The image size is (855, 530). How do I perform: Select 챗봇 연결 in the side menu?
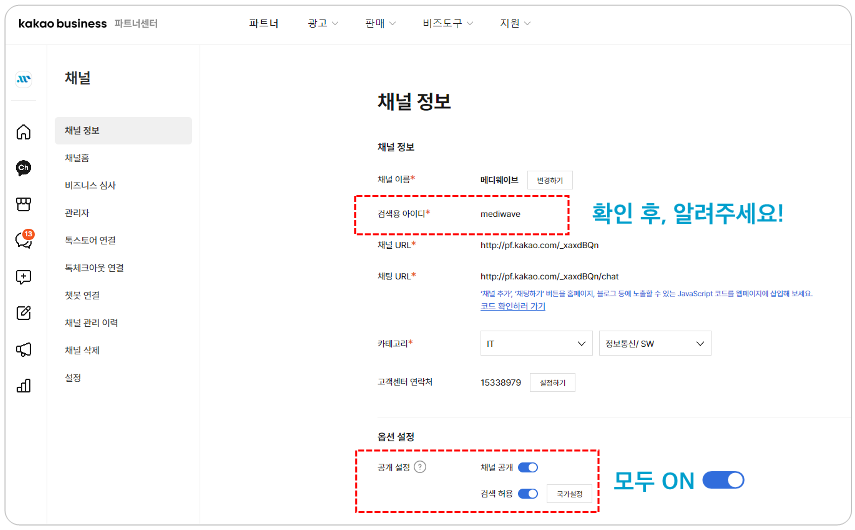click(82, 295)
